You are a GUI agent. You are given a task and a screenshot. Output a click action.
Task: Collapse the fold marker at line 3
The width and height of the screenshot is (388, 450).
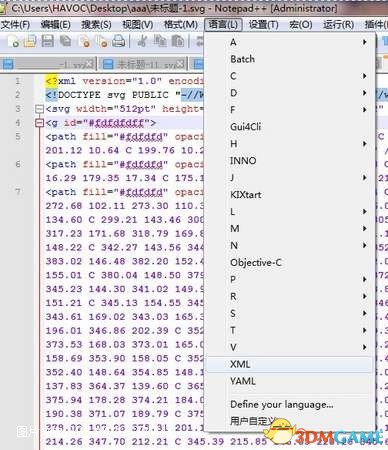click(x=39, y=109)
